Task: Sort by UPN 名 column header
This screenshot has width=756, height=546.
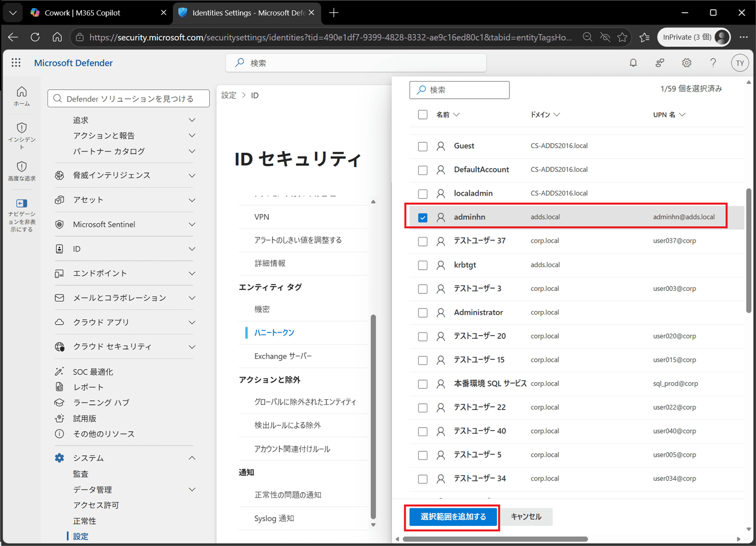Action: pyautogui.click(x=669, y=114)
